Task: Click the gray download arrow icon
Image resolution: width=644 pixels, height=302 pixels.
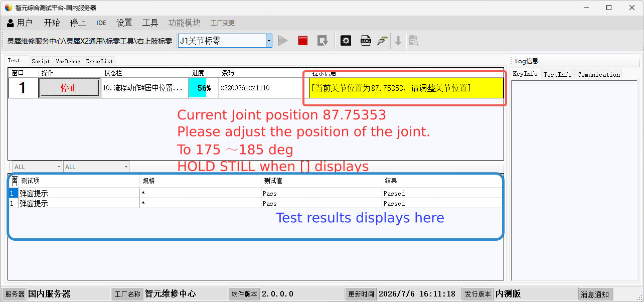Action: (398, 41)
